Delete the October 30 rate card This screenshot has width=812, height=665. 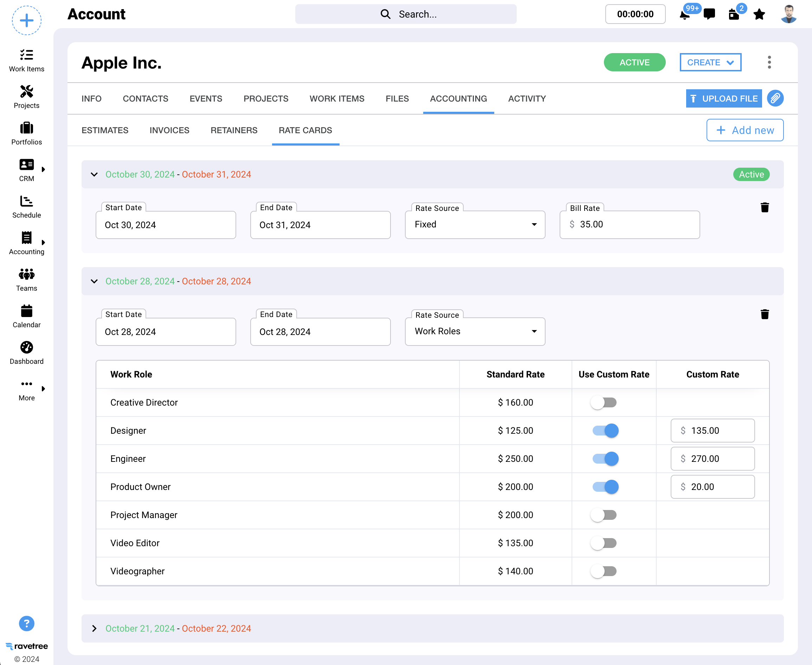(765, 207)
